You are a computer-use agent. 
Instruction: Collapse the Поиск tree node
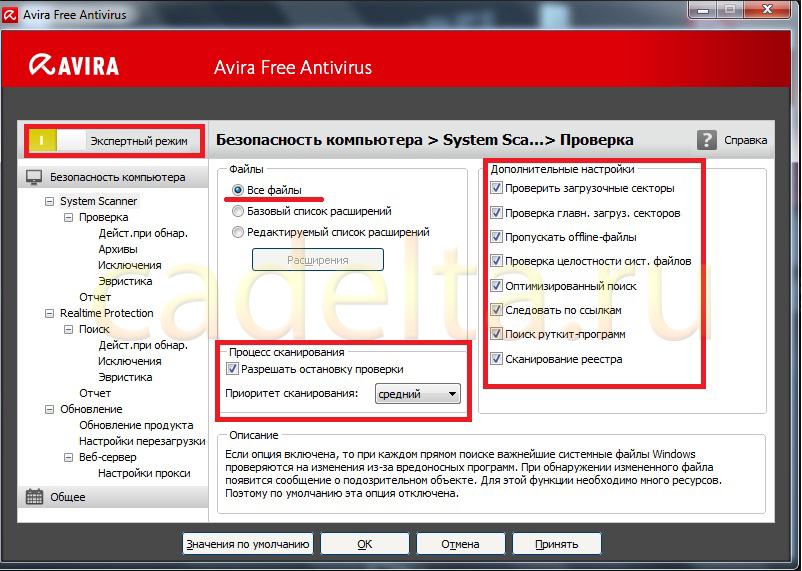point(68,330)
